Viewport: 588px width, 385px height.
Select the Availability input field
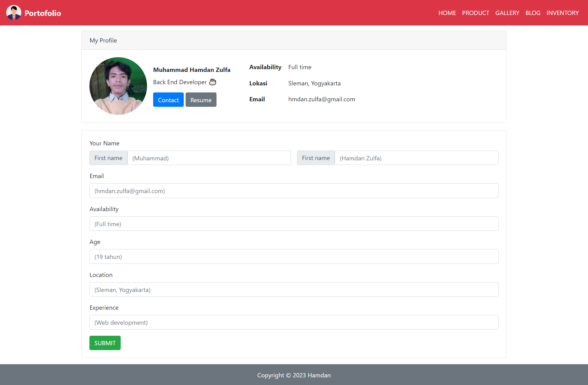tap(294, 224)
